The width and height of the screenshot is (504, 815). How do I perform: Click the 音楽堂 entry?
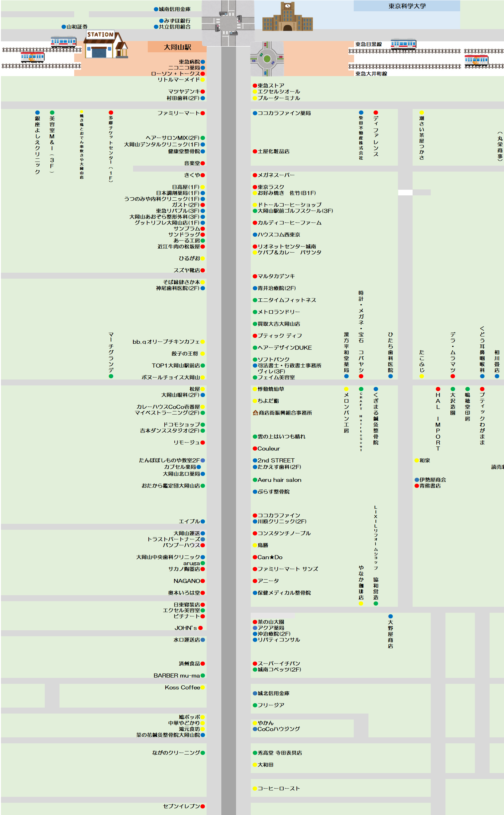pos(194,163)
